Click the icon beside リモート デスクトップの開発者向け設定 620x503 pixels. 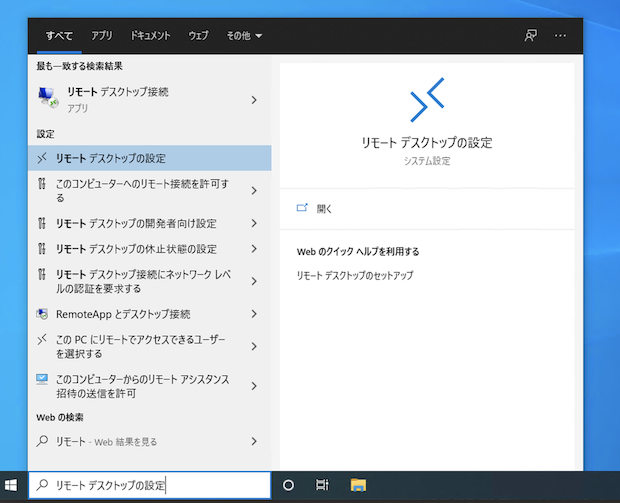pyautogui.click(x=42, y=223)
